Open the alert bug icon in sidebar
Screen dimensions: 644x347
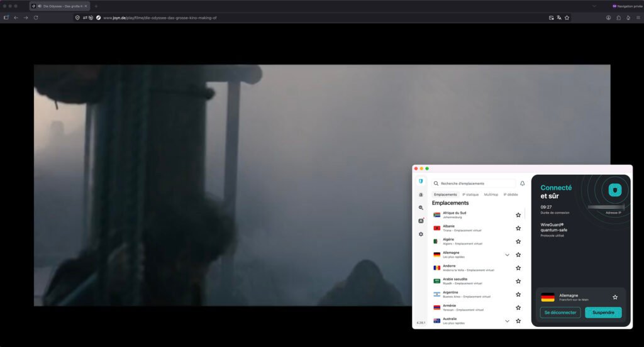(x=421, y=195)
